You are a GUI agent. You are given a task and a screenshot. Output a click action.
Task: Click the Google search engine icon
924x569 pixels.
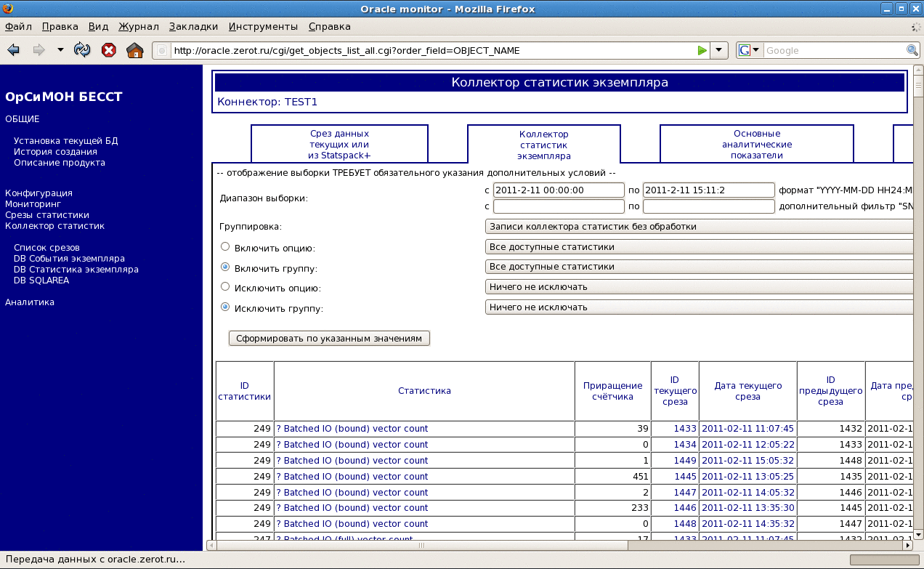[745, 50]
